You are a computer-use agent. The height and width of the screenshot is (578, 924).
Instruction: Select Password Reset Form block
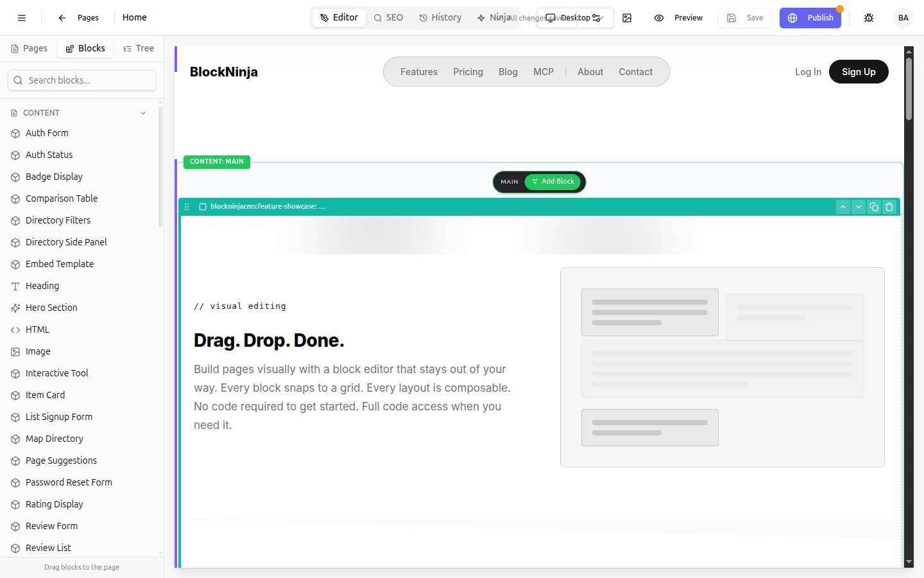coord(81,482)
